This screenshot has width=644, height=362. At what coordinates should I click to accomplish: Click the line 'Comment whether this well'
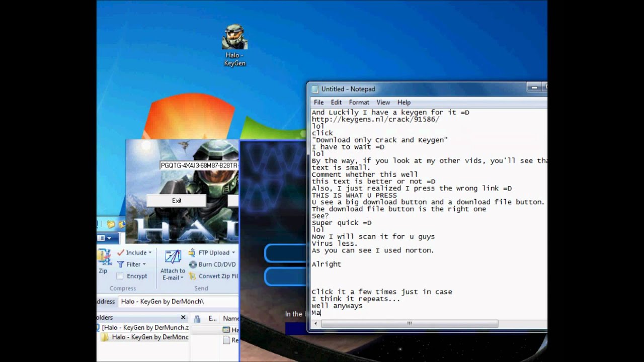tap(365, 175)
